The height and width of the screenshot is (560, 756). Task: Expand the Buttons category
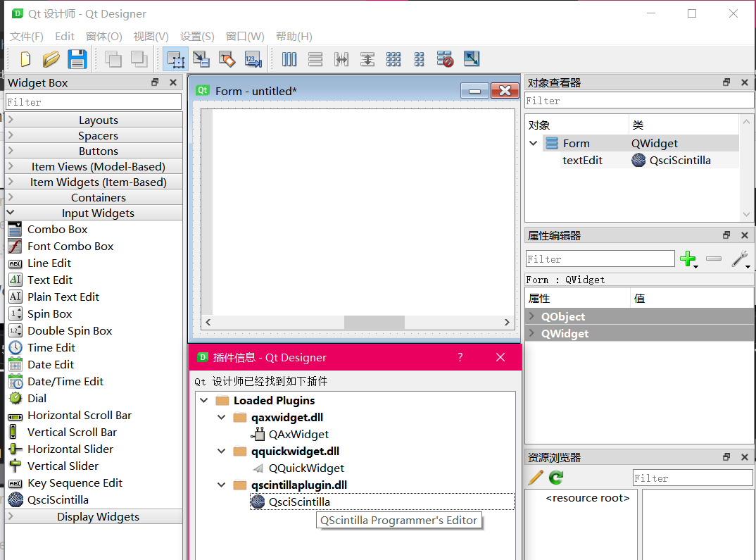click(x=94, y=151)
